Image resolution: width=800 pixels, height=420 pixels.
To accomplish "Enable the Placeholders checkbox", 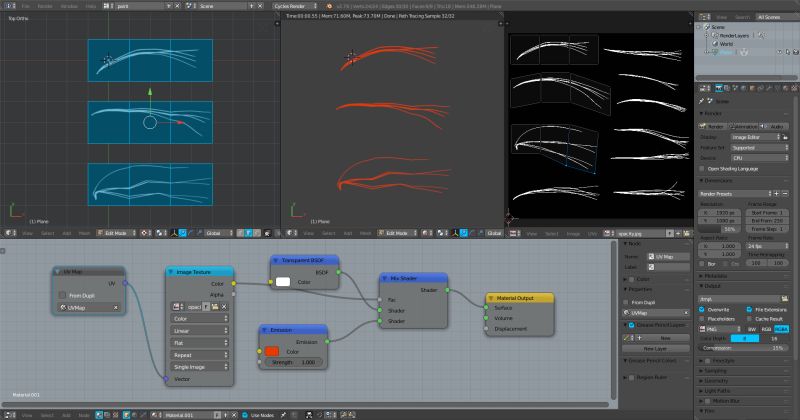I will coord(702,318).
